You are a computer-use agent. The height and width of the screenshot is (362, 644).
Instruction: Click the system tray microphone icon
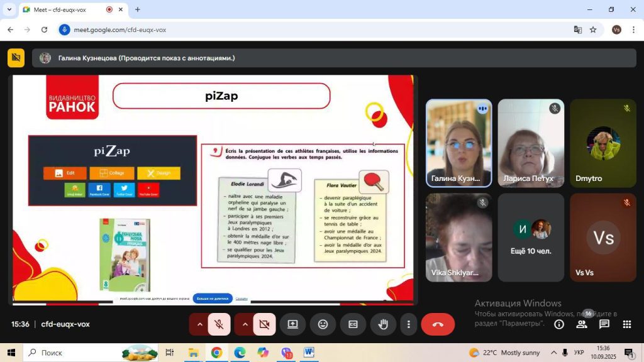(x=565, y=353)
